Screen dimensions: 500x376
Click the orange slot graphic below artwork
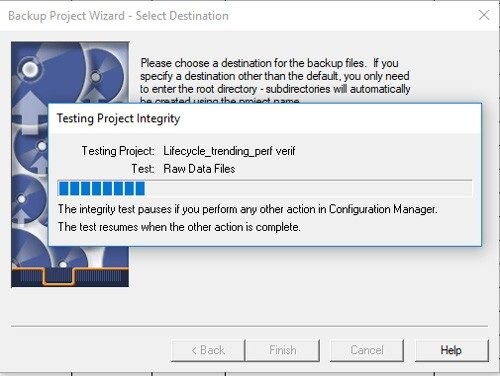(58, 276)
